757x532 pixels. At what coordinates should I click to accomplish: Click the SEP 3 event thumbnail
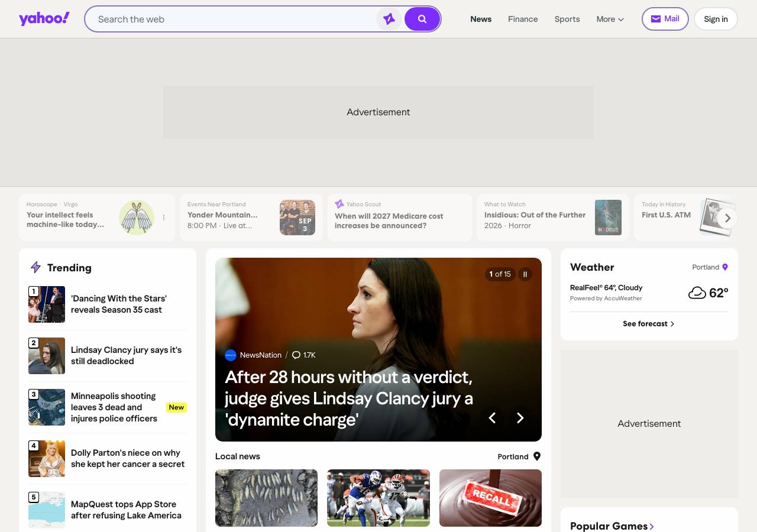pyautogui.click(x=297, y=218)
